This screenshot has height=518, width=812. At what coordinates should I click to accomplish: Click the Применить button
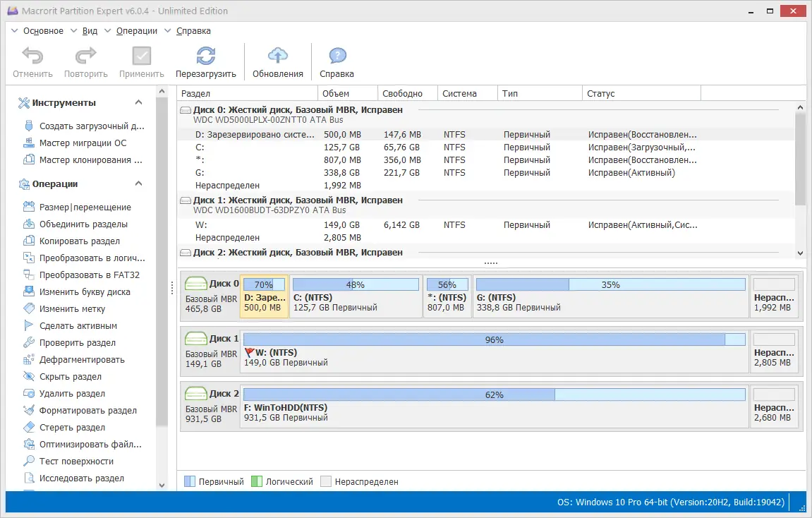pyautogui.click(x=141, y=61)
